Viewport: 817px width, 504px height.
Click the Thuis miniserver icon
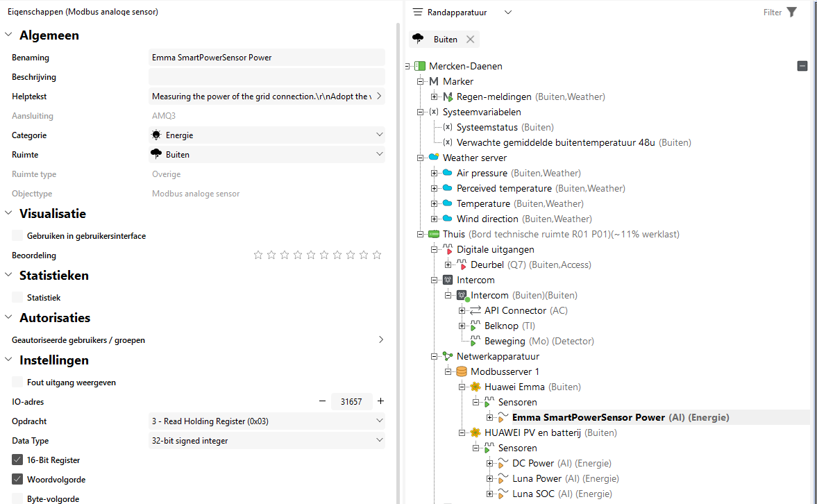(x=434, y=234)
